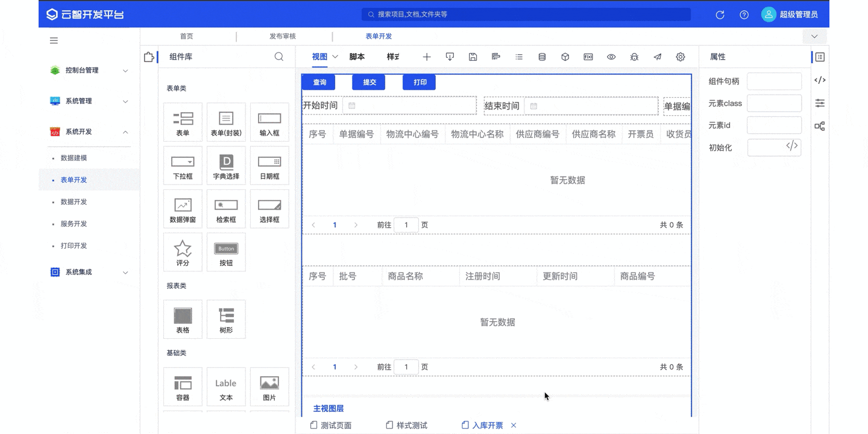
Task: Pick the 字典选择 dictionary component
Action: [226, 166]
